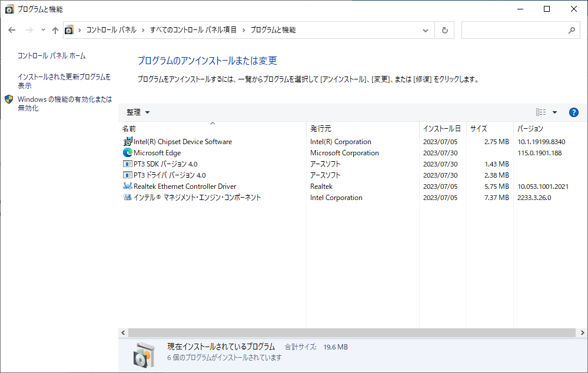Click version 115.0.1901.188 cell
Screen dimensions: 588x373
[540, 153]
